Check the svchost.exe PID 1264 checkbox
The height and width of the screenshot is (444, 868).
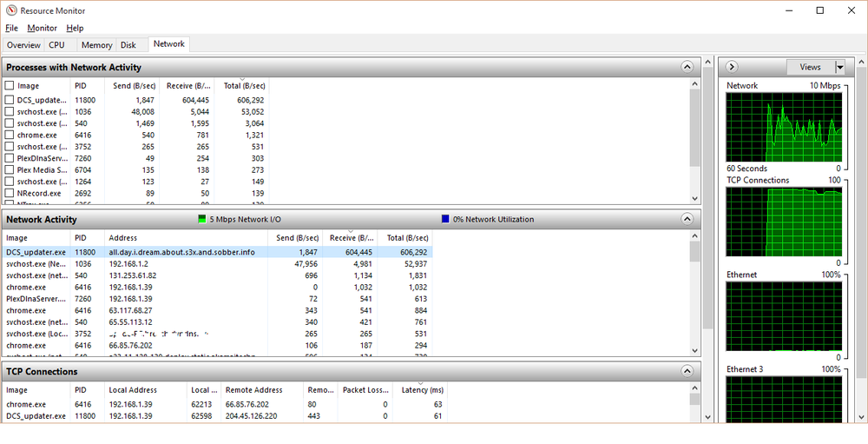click(x=10, y=182)
